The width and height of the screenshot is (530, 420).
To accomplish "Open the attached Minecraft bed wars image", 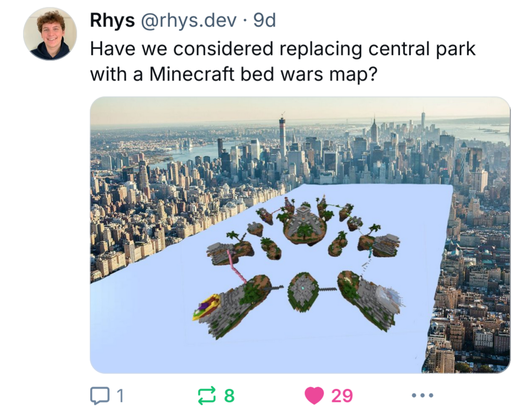I will tap(300, 235).
